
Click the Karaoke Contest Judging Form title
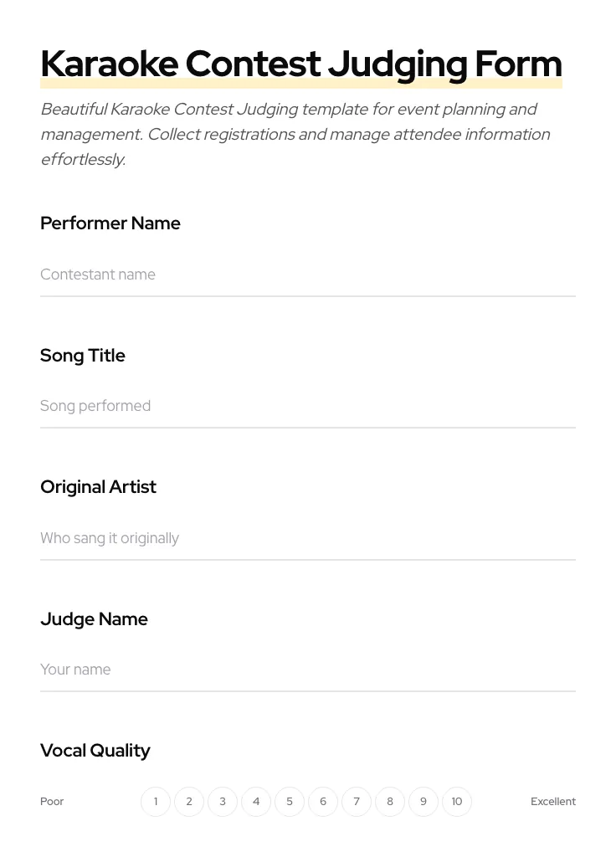point(300,64)
